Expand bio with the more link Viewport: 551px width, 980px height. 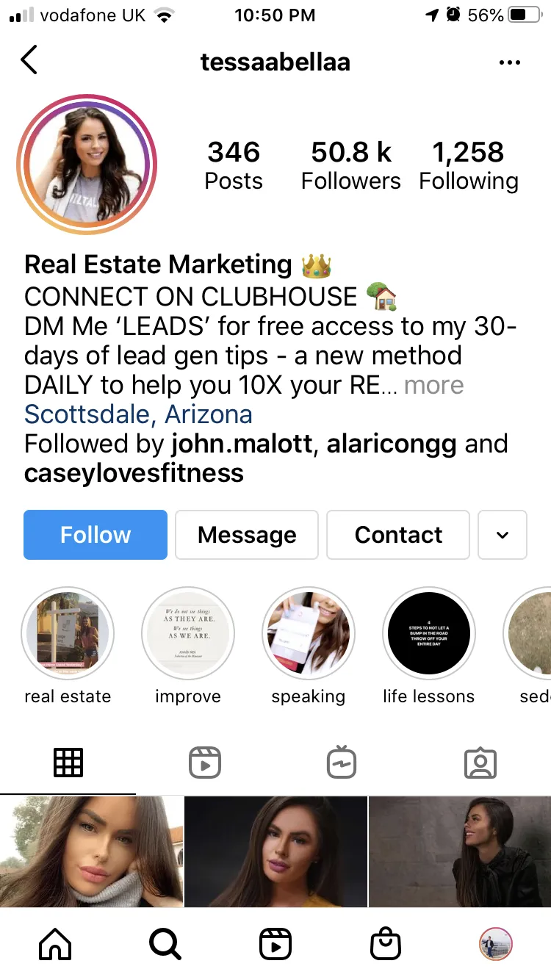tap(433, 385)
